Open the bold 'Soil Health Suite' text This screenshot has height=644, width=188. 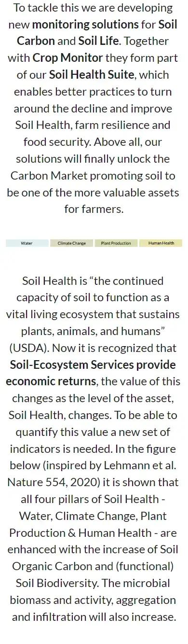pyautogui.click(x=92, y=75)
